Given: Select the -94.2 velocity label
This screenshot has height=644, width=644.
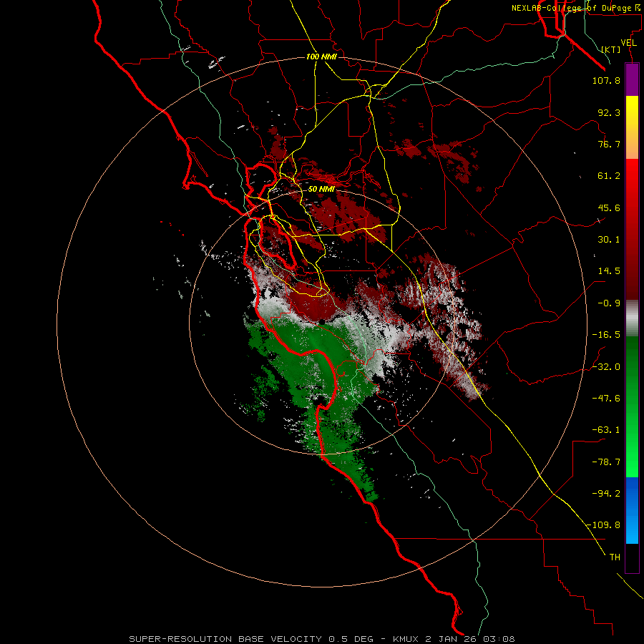Looking at the screenshot, I should pos(606,494).
